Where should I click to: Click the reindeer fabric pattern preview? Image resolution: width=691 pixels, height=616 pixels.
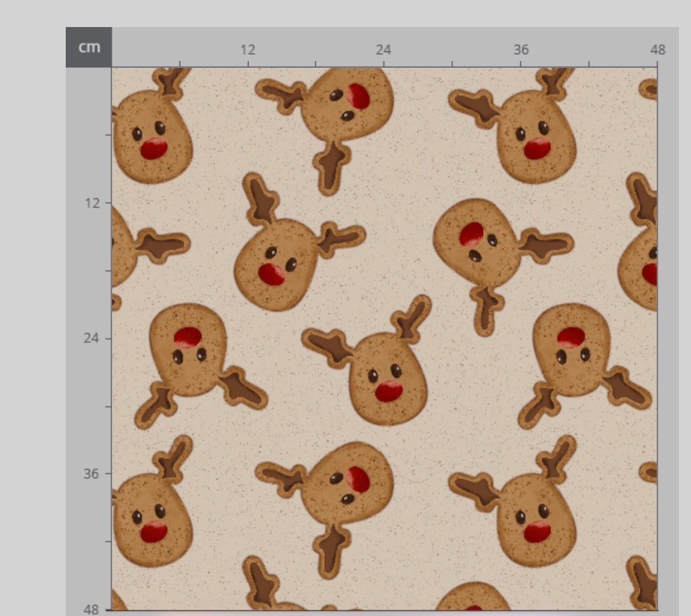pos(384,339)
